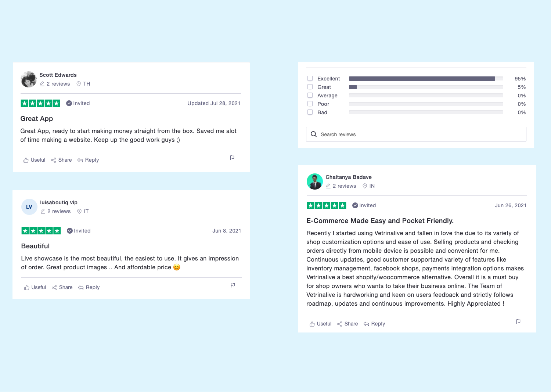The height and width of the screenshot is (392, 551).
Task: Click the LV avatar of luisaboutiq vip
Action: point(29,207)
